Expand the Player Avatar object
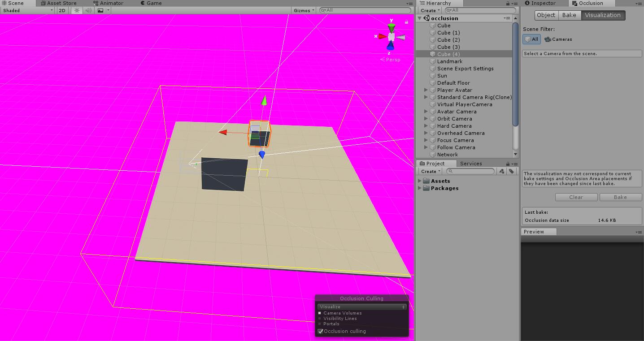644x341 pixels. 426,90
